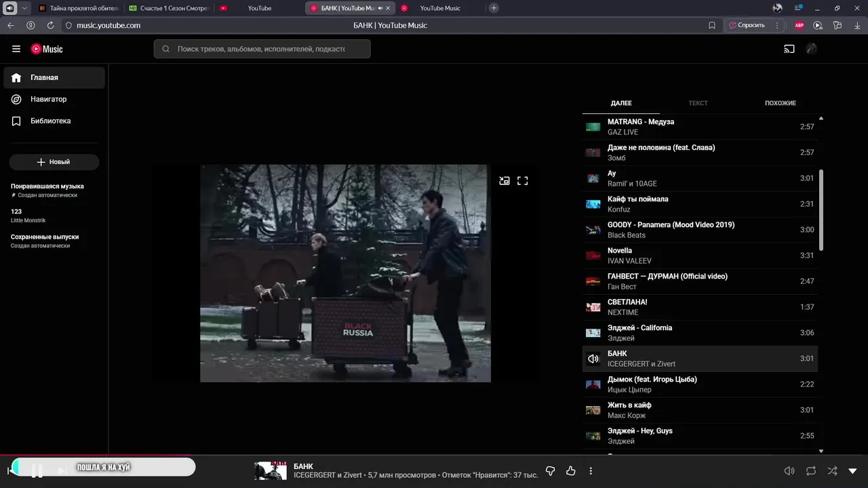This screenshot has width=868, height=488.
Task: Click the queue scroll-down arrow
Action: [821, 451]
